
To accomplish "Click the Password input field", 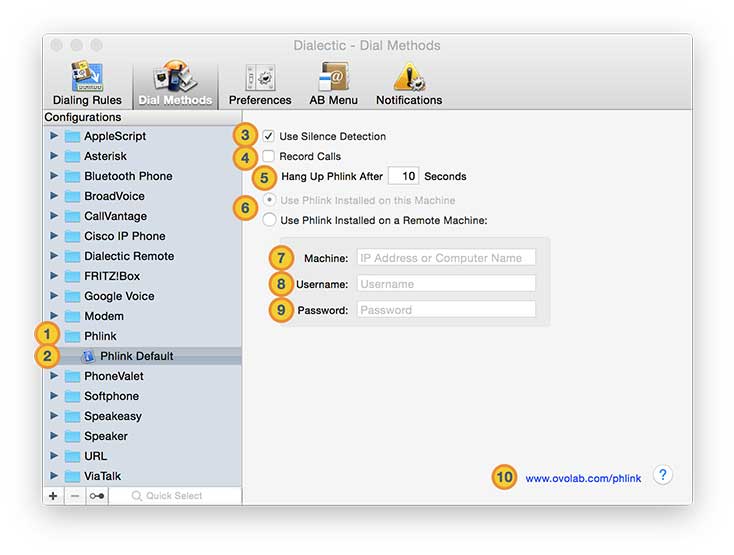I will pos(446,310).
